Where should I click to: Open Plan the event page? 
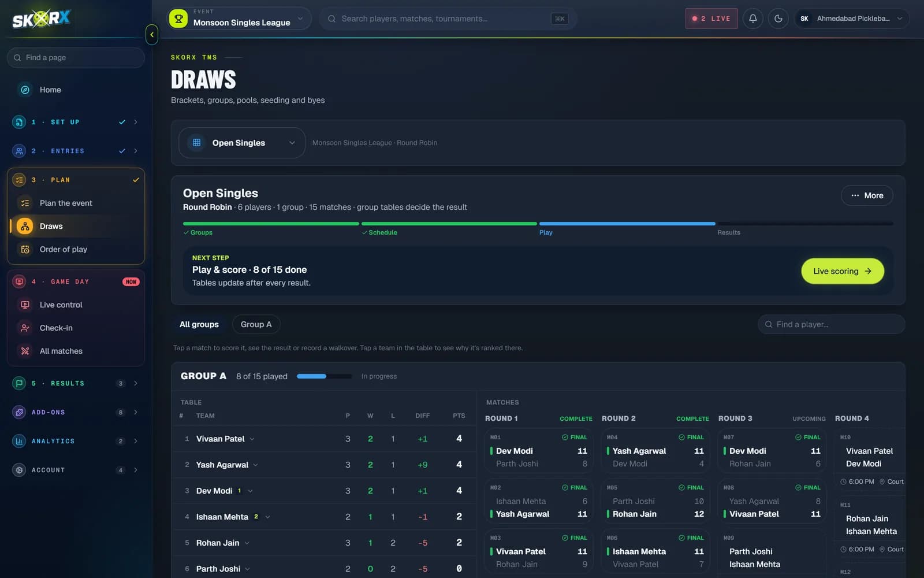[76, 203]
